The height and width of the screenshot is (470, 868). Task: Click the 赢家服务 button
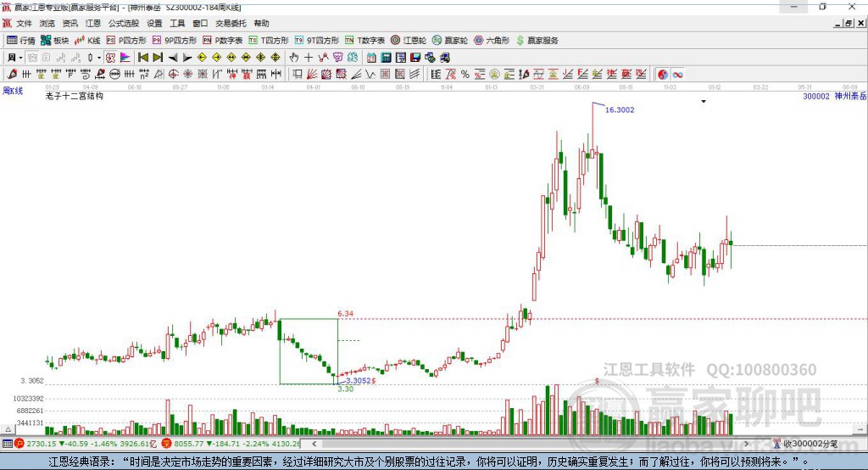[x=537, y=41]
